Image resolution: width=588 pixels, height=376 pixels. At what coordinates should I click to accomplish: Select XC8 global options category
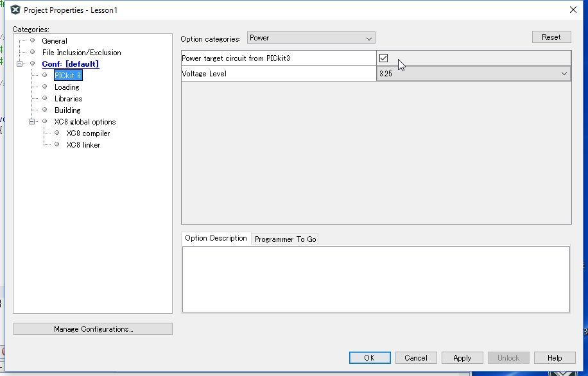coord(85,122)
